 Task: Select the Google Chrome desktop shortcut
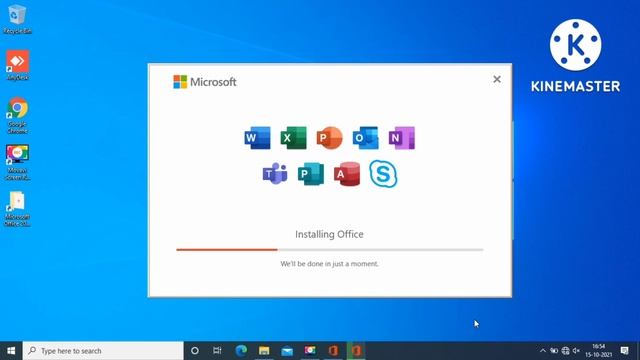pyautogui.click(x=17, y=116)
